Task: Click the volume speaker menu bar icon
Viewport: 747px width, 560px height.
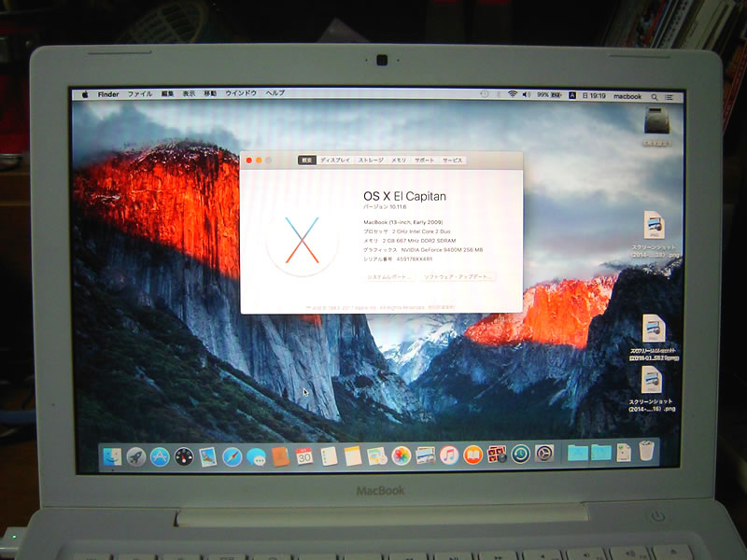Action: tap(526, 95)
